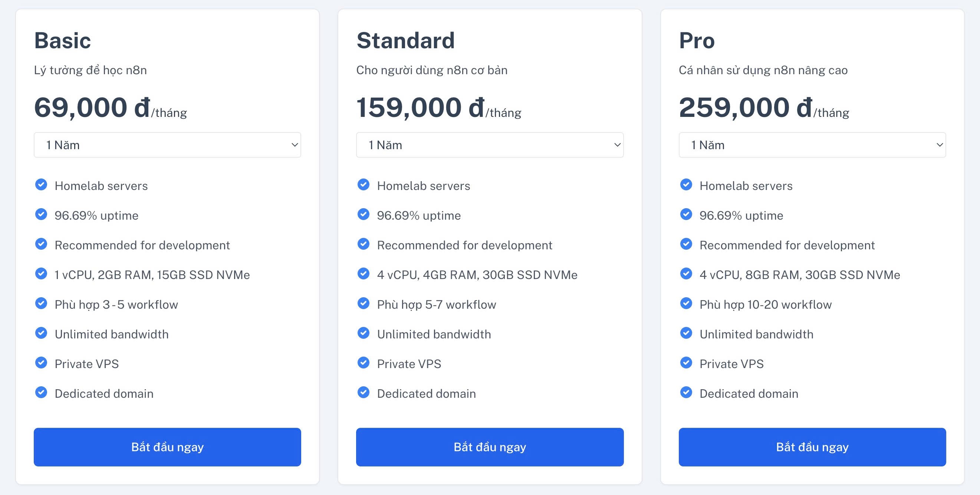Click checkmark beside Phù hợp 10-20 workflow
This screenshot has height=495, width=980.
[x=686, y=303]
